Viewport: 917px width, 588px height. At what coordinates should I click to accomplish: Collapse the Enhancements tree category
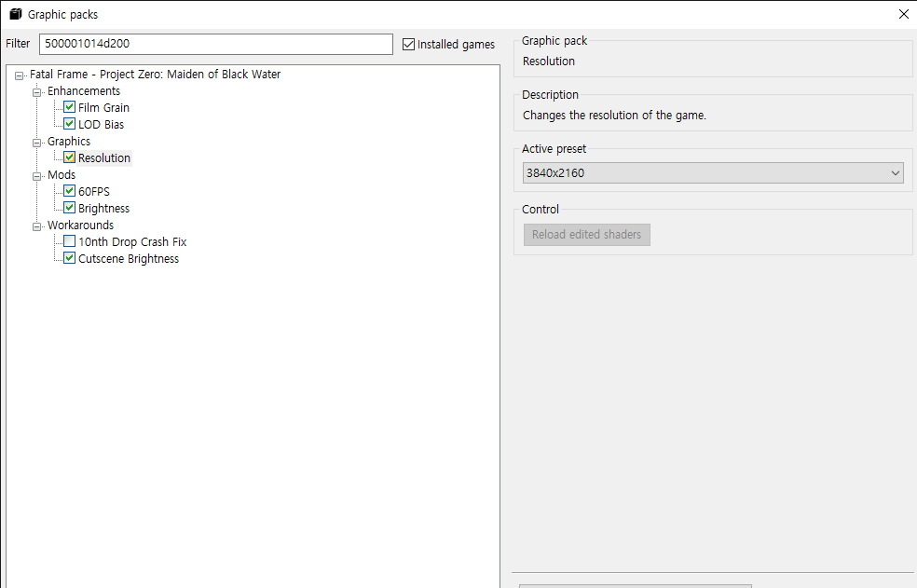point(37,92)
